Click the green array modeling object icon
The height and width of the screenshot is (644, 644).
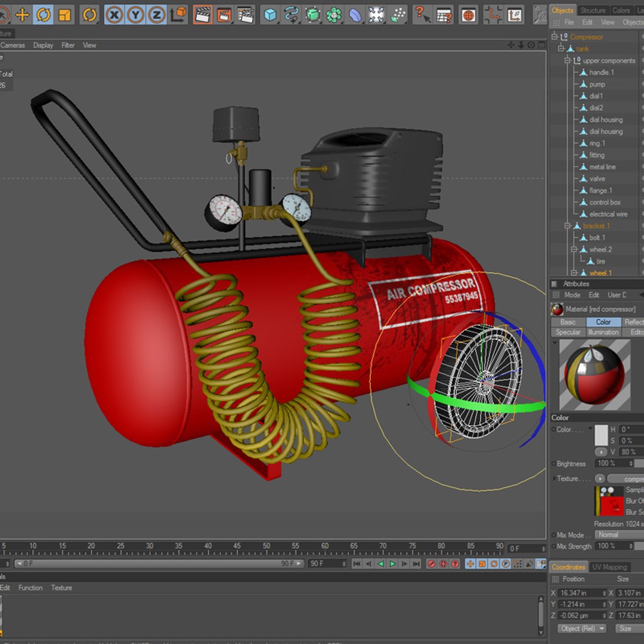pyautogui.click(x=334, y=15)
